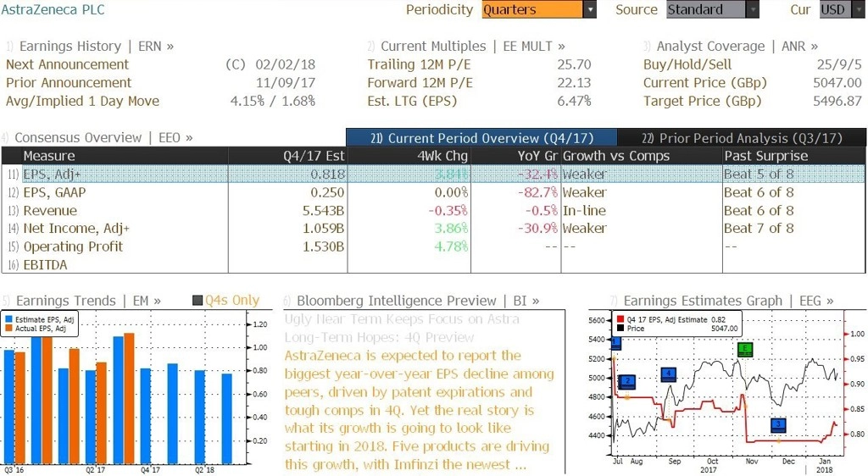Switch to Current Period Overview (Q4/17) tab

coord(481,138)
